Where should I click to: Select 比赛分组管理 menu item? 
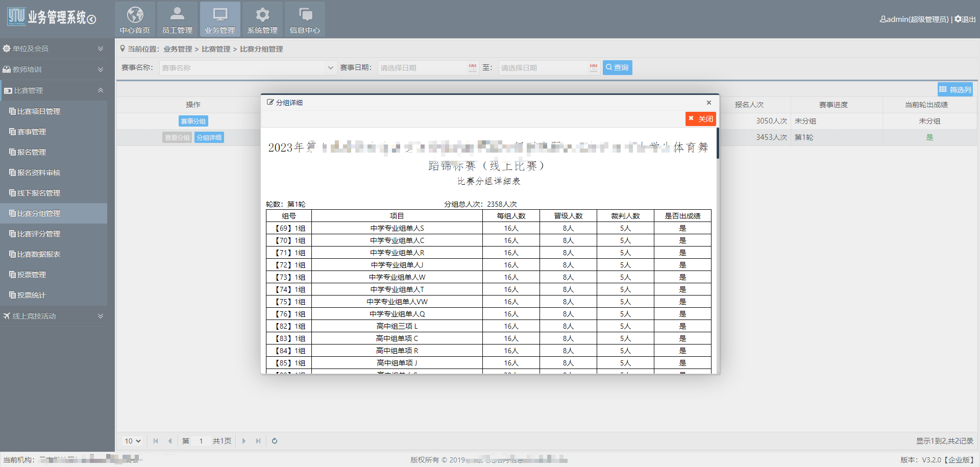(54, 213)
